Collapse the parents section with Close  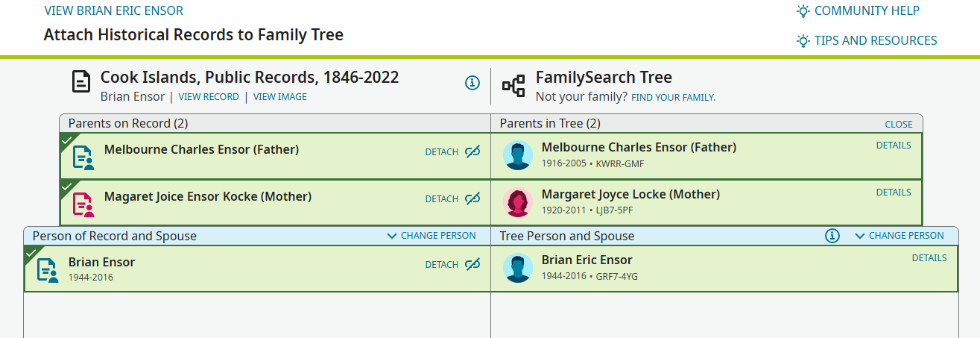click(899, 124)
